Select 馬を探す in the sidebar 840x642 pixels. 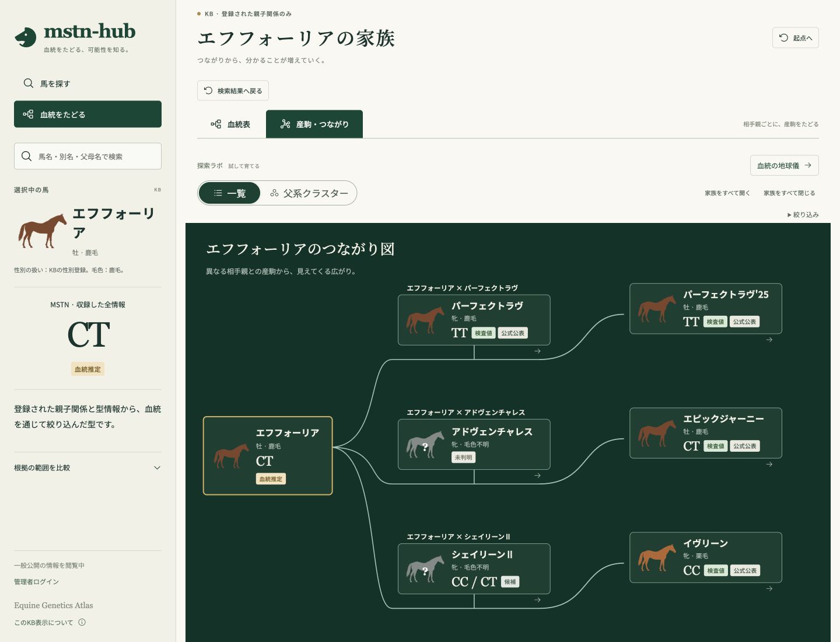pos(87,83)
